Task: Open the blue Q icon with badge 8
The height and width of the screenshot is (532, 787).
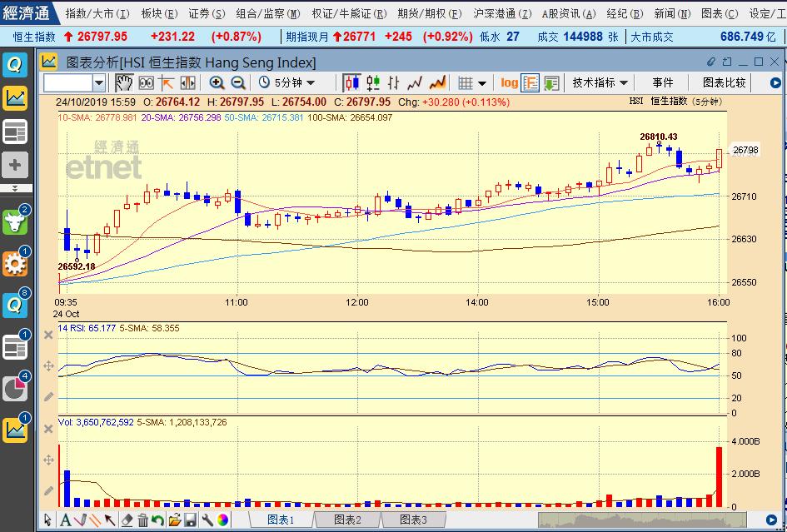Action: coord(15,306)
